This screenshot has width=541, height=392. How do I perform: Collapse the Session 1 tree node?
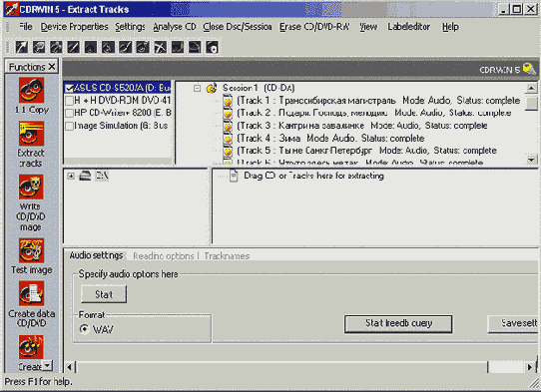[197, 88]
